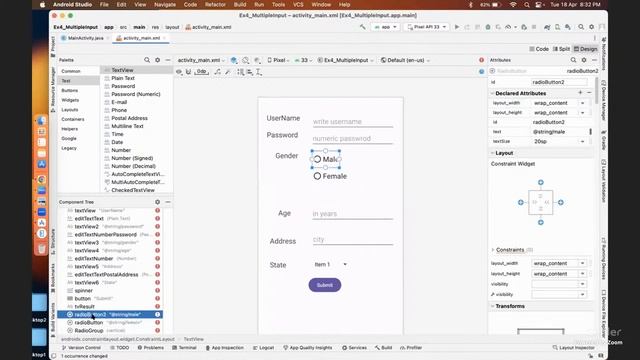The image size is (640, 360).
Task: Open the activity_main.xml file dropdown in the designer
Action: point(201,60)
